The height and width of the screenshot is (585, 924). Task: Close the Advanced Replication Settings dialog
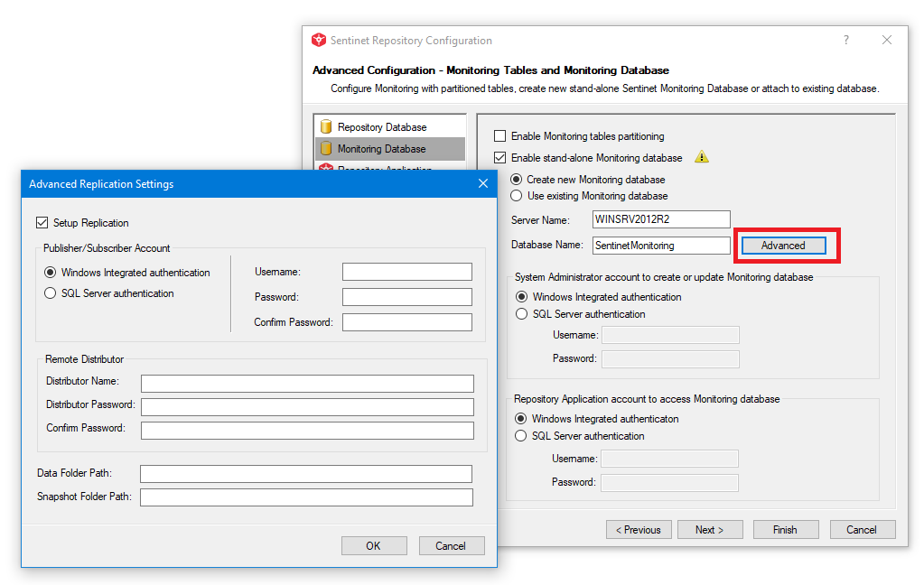(483, 184)
